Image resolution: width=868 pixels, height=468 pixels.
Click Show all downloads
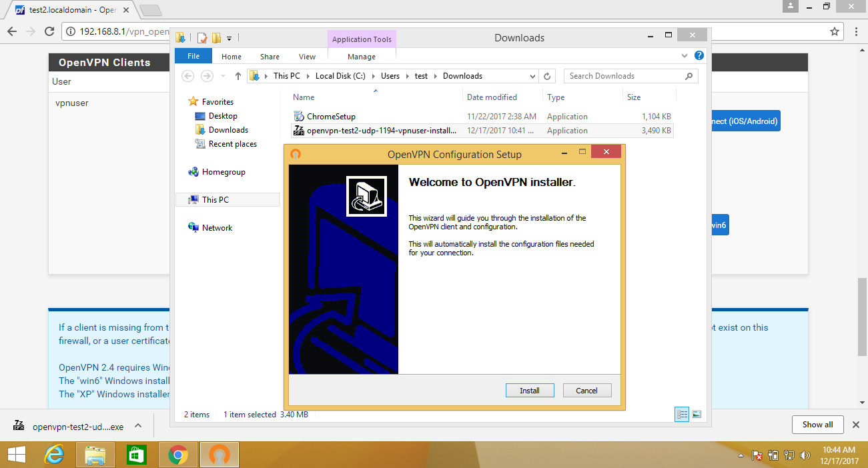[817, 425]
